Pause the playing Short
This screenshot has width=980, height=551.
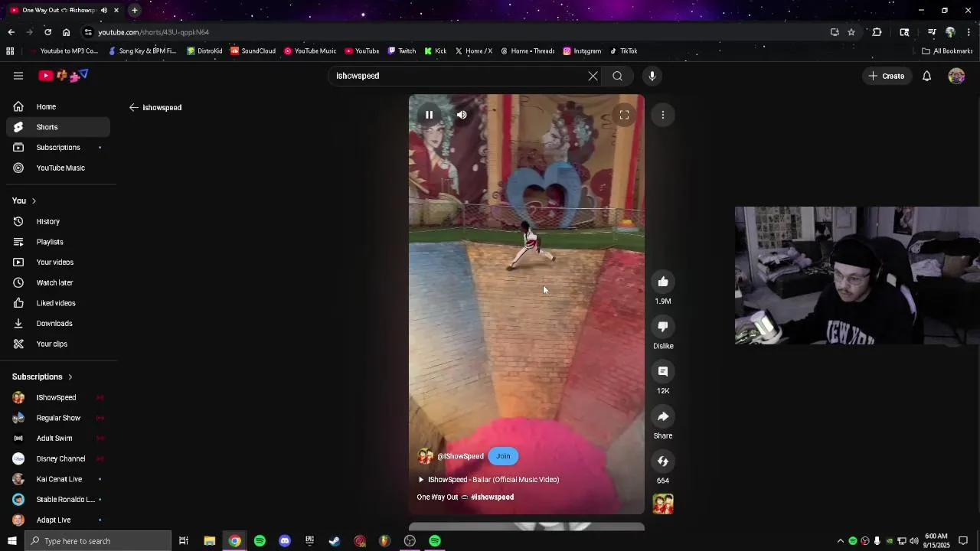pos(430,115)
